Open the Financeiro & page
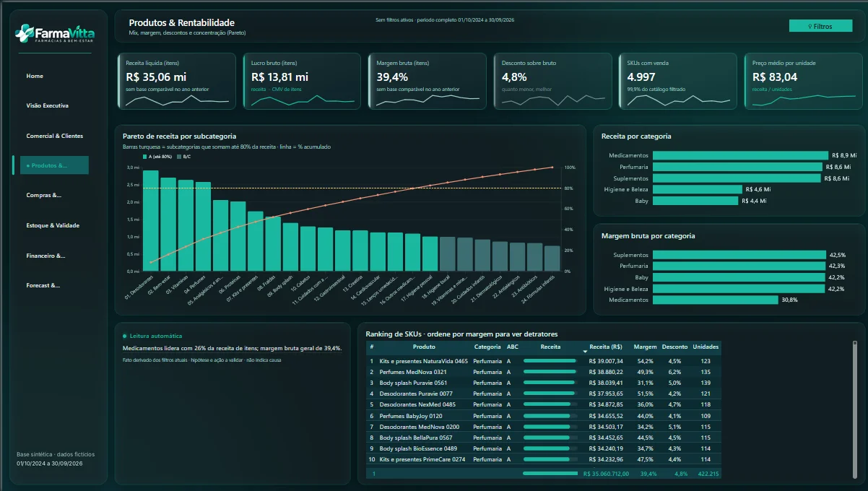This screenshot has height=491, width=868. [45, 255]
